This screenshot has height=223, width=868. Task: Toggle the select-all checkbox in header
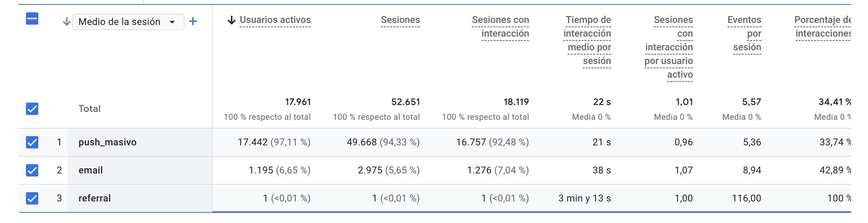pos(32,18)
